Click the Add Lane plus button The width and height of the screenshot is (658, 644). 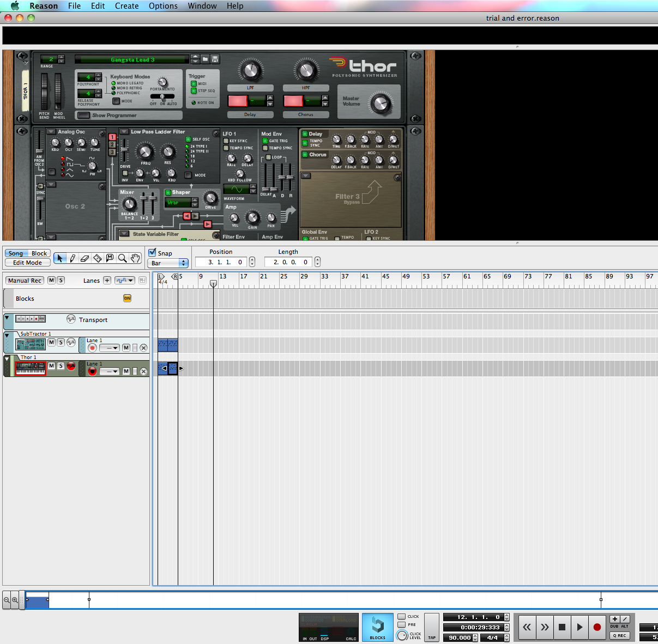coord(107,280)
